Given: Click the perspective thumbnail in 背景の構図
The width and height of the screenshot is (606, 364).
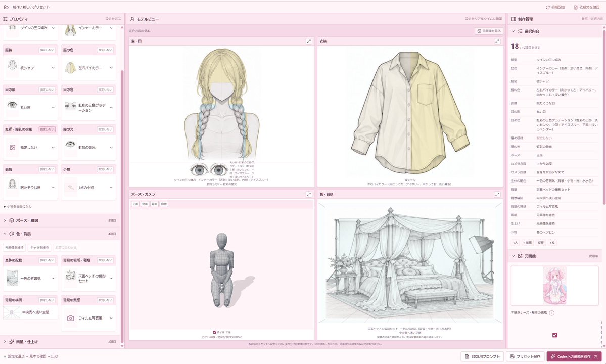Looking at the screenshot, I should click(x=12, y=312).
